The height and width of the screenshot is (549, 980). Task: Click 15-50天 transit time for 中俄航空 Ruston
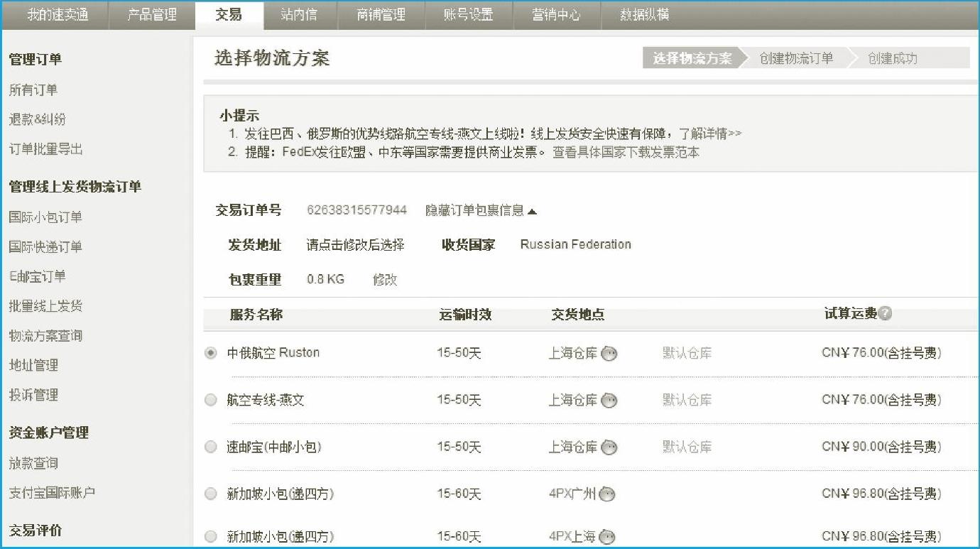(459, 353)
